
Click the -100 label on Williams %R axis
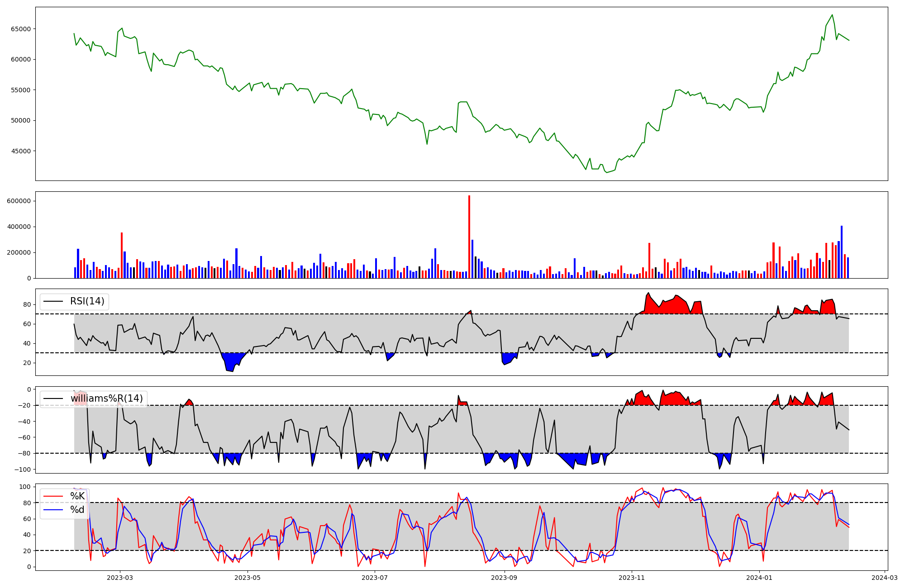pyautogui.click(x=23, y=469)
